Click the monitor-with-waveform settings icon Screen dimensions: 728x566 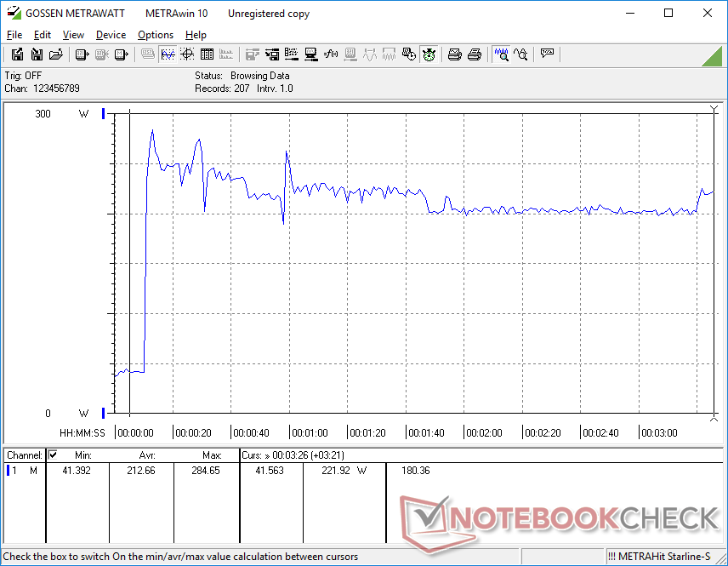pyautogui.click(x=311, y=54)
